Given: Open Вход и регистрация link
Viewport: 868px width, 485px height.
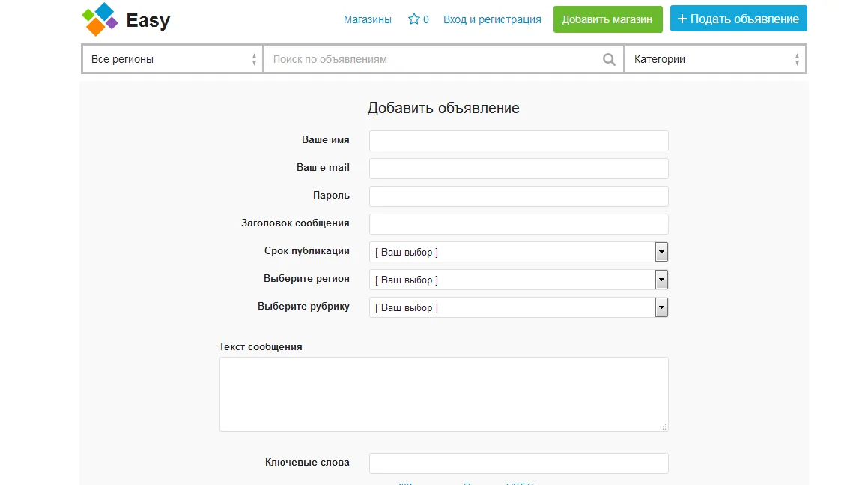Looking at the screenshot, I should point(492,19).
